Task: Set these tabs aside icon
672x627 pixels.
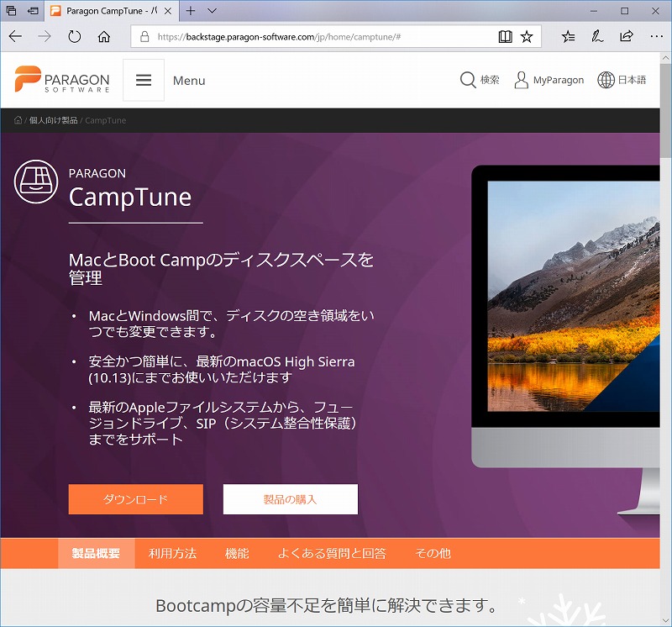Action: 33,11
